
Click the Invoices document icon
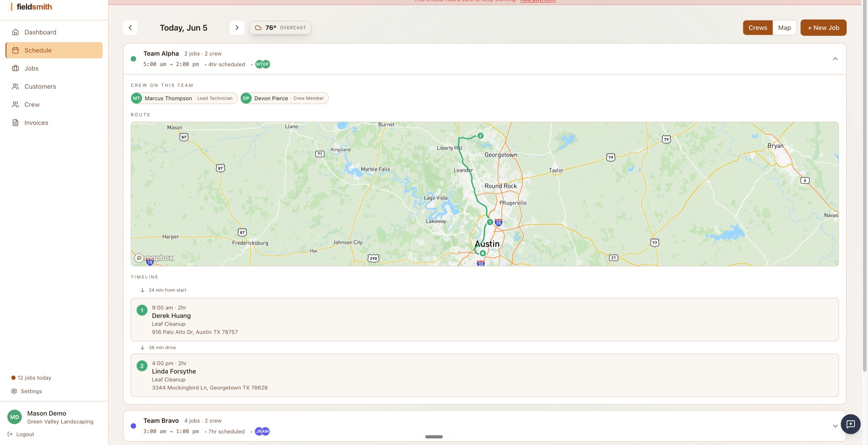coord(15,123)
